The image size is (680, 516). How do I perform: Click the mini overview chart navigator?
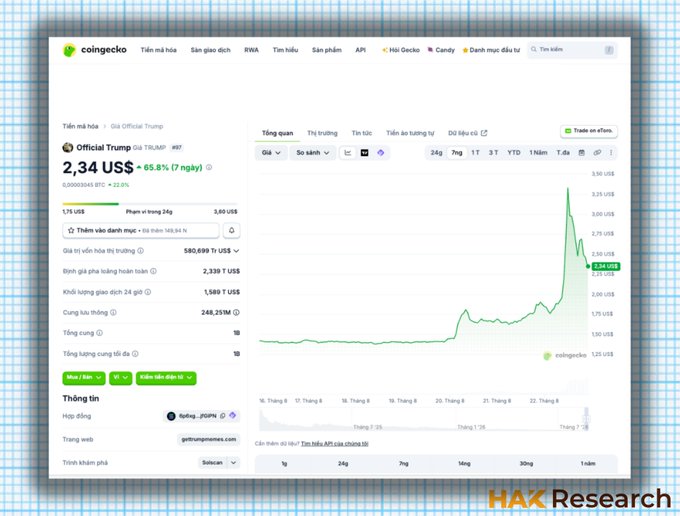coord(424,419)
